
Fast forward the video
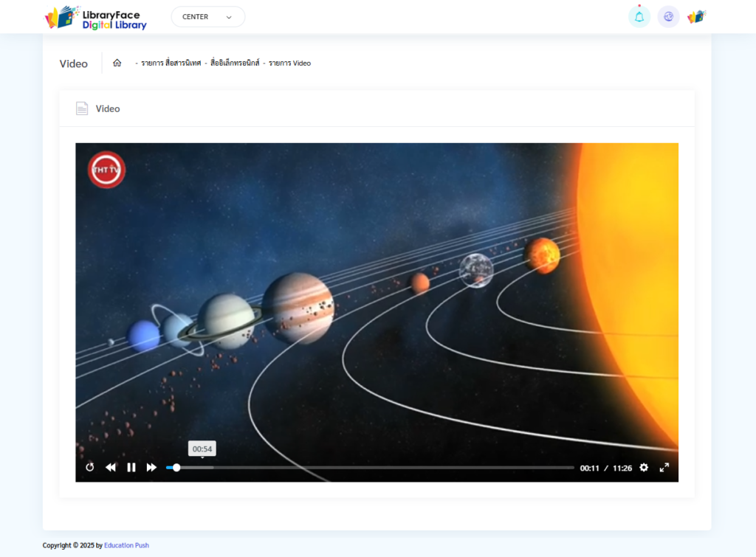coord(151,467)
